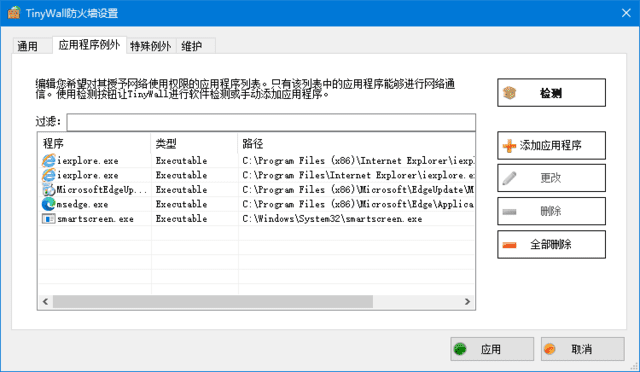Click the pencil icon on the 更改 button
Viewport: 640px width, 372px height.
(509, 178)
